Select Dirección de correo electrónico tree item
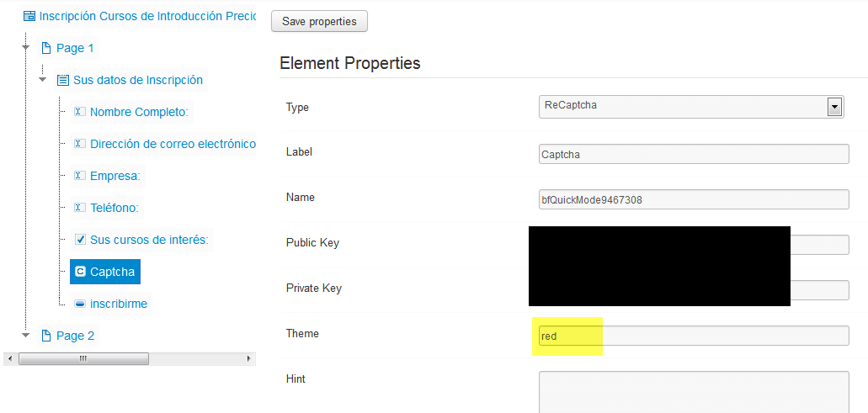The image size is (868, 413). click(x=173, y=144)
